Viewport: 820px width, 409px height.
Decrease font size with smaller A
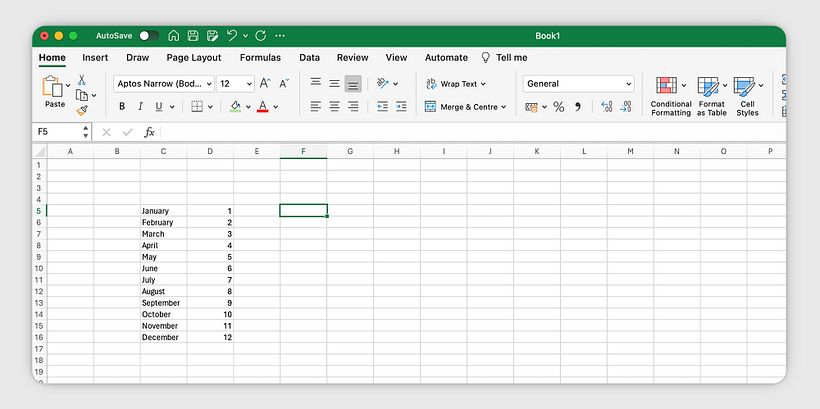pos(284,84)
